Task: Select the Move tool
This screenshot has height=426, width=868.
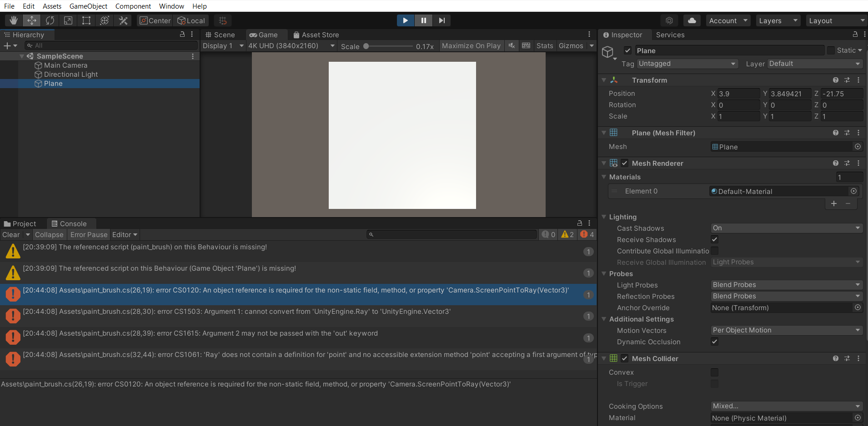Action: pyautogui.click(x=31, y=20)
